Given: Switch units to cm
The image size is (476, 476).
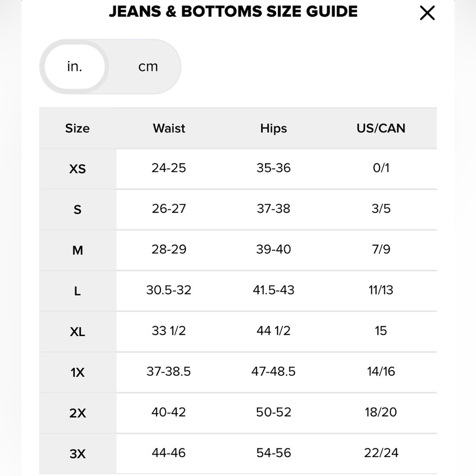Looking at the screenshot, I should (148, 67).
